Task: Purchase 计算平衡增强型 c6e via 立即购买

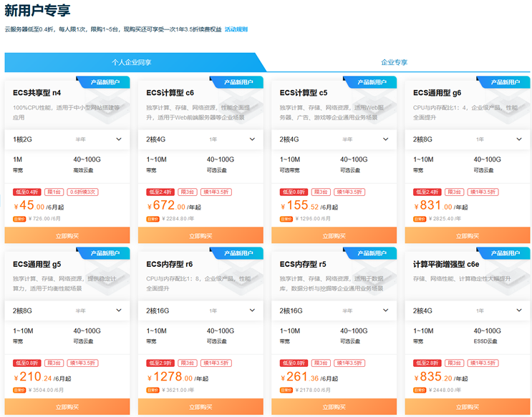Action: [x=467, y=406]
